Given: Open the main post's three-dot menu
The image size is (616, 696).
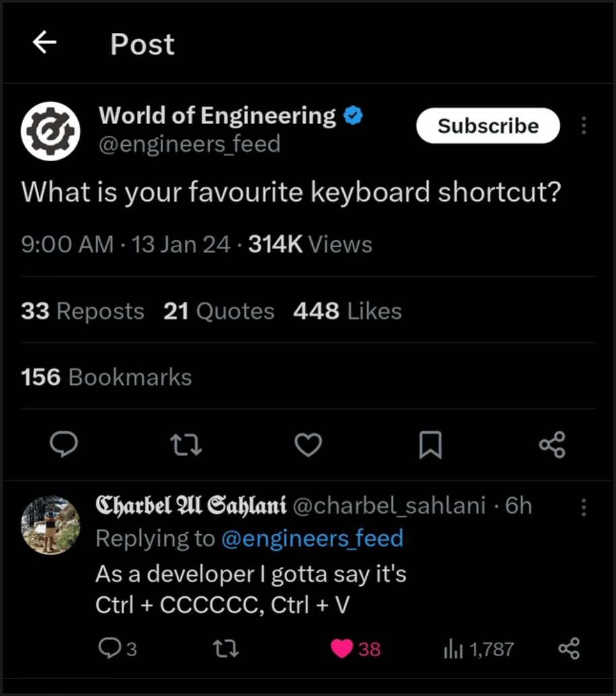Looking at the screenshot, I should (x=584, y=126).
